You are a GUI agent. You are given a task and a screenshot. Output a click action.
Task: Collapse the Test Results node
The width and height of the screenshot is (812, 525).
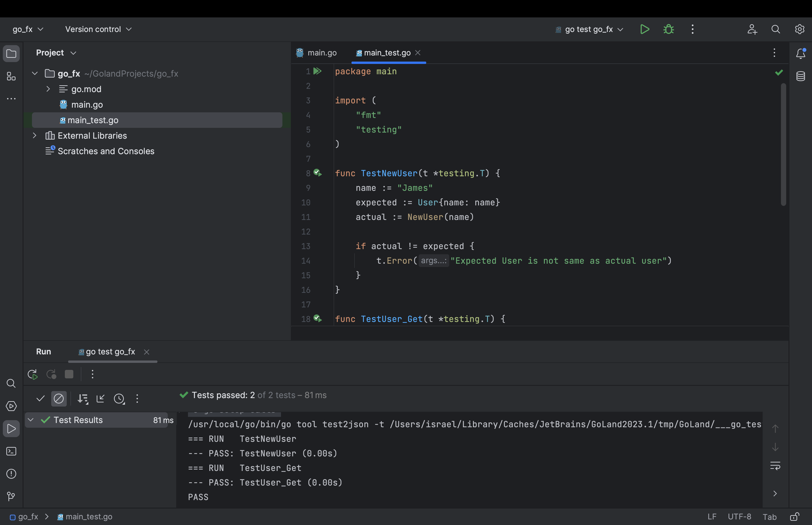tap(31, 420)
